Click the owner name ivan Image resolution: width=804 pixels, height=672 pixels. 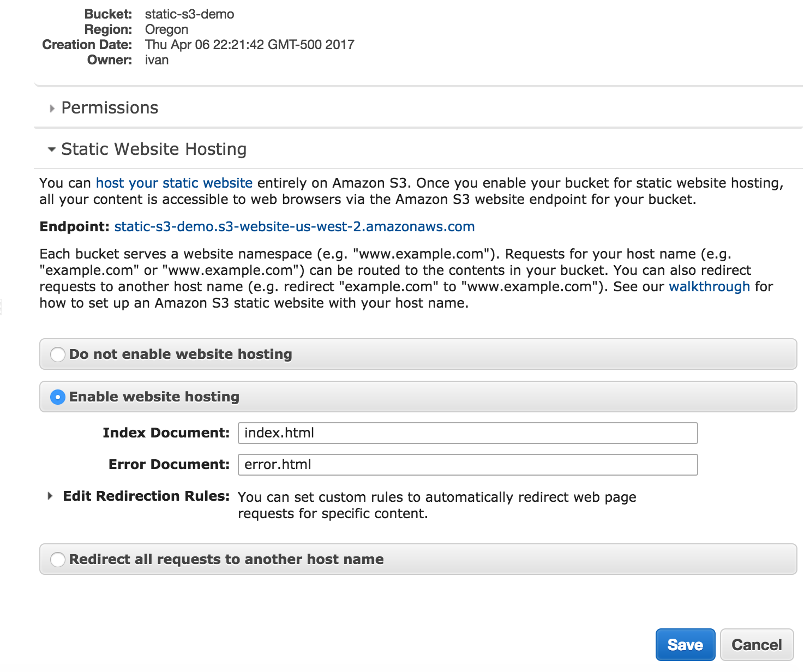(157, 60)
